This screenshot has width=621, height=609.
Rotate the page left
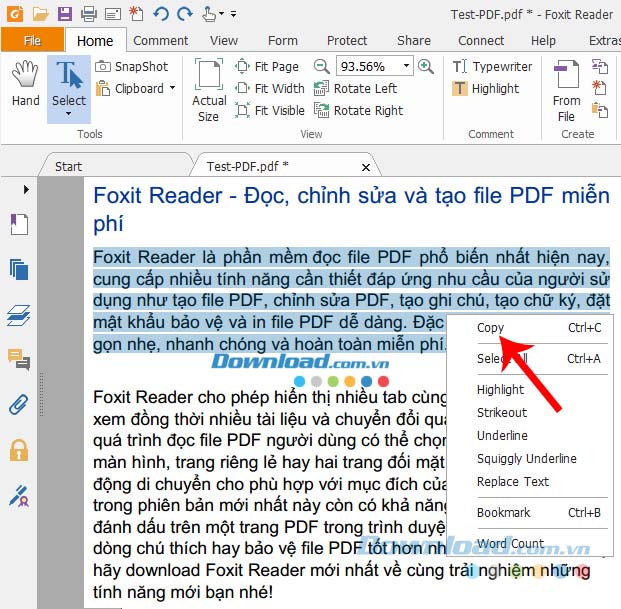coord(355,89)
